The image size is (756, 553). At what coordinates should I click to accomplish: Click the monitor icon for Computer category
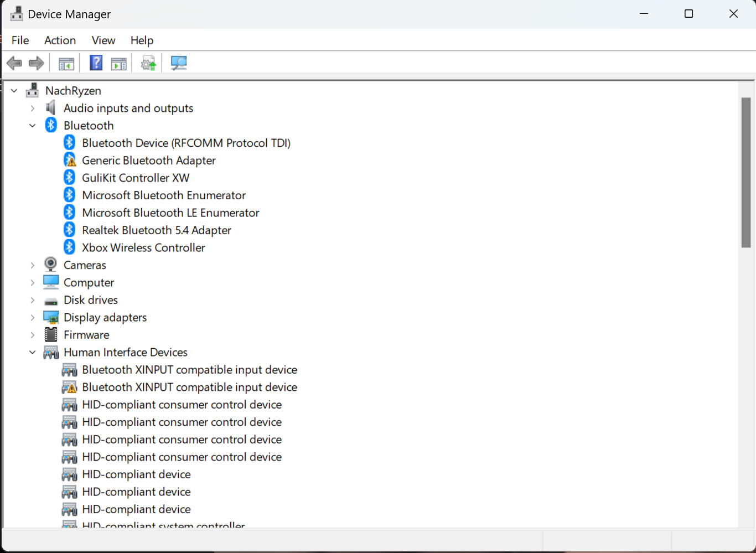51,282
